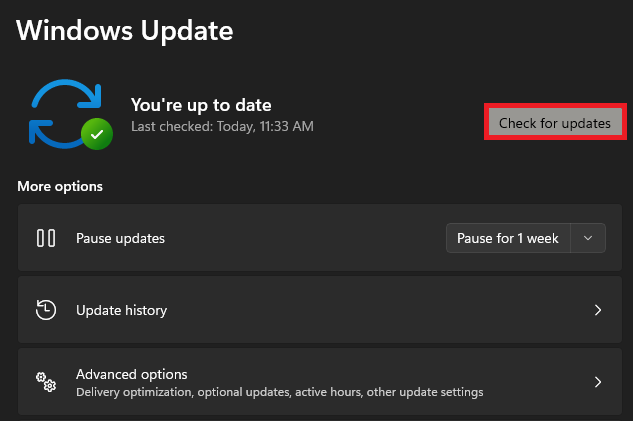Select the Pause for 1 week button
Viewport: 633px width, 421px height.
(x=508, y=238)
